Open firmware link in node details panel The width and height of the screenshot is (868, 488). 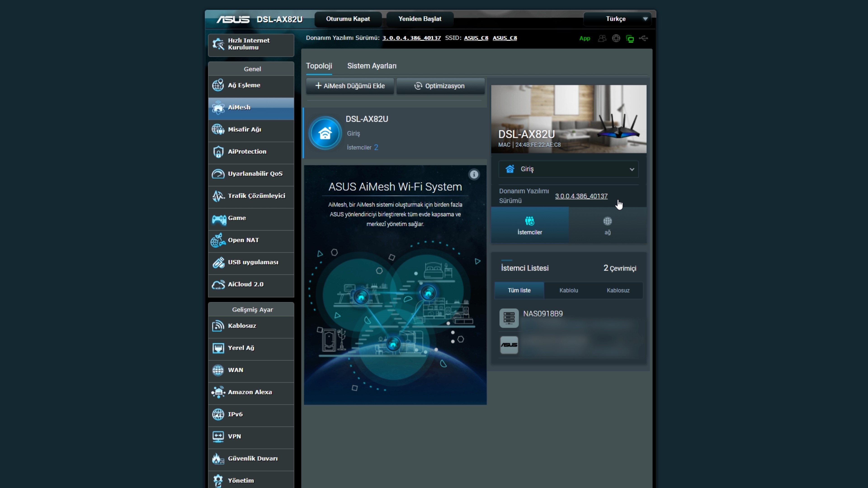581,196
